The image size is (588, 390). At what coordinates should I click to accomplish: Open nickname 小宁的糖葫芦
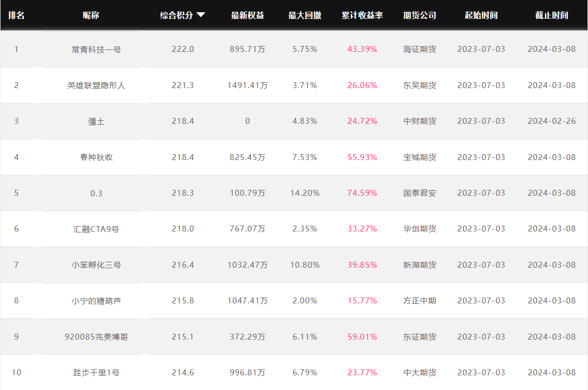coord(96,301)
